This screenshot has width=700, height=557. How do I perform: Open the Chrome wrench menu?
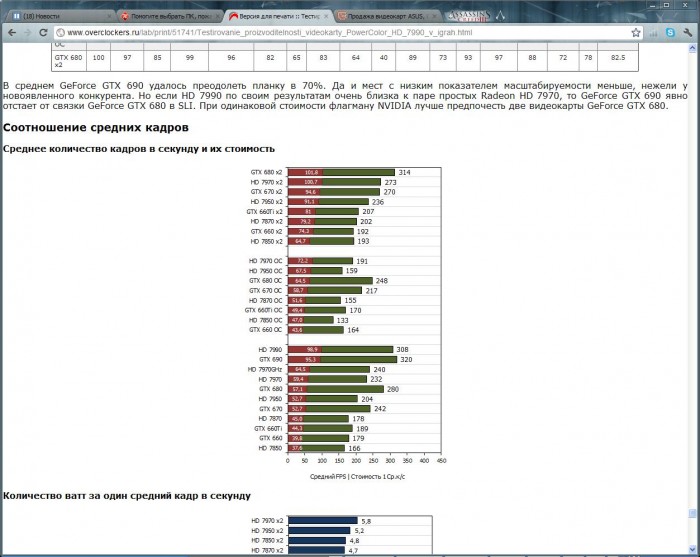688,33
